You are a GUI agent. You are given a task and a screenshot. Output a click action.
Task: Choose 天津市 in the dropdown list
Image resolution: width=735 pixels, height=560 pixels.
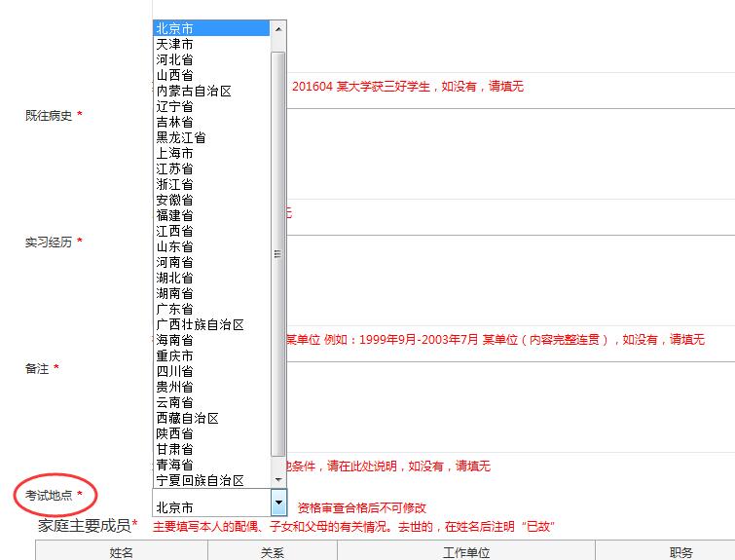coord(175,44)
